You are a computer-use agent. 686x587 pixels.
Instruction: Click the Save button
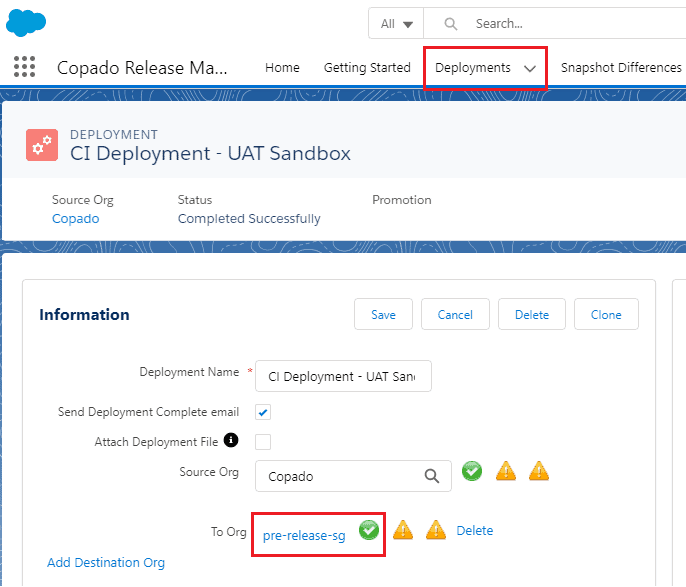pyautogui.click(x=383, y=314)
